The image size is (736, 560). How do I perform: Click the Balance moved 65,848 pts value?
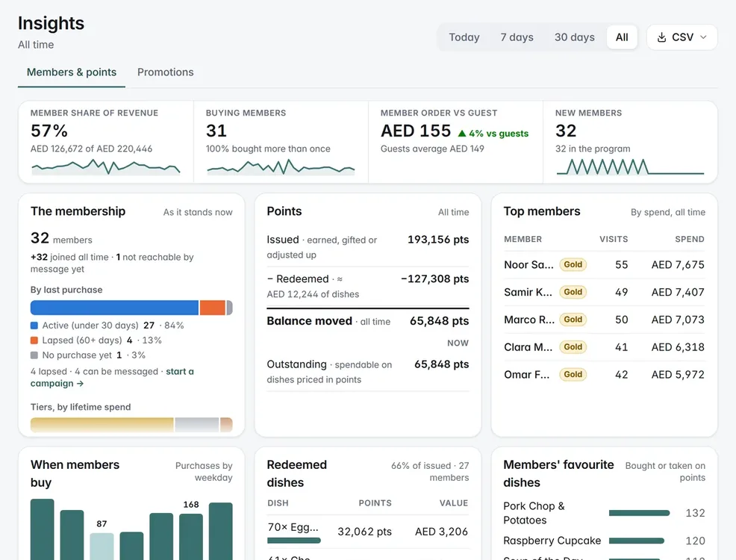pos(439,321)
